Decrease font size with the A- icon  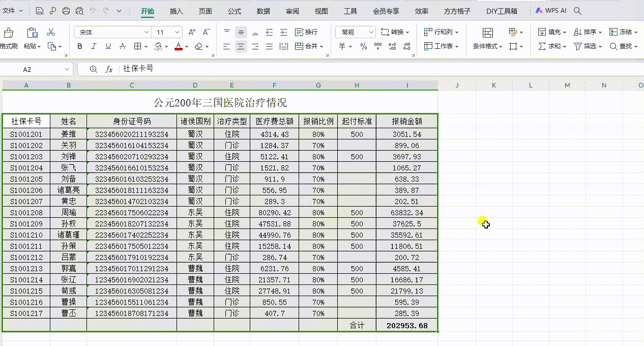coord(206,32)
